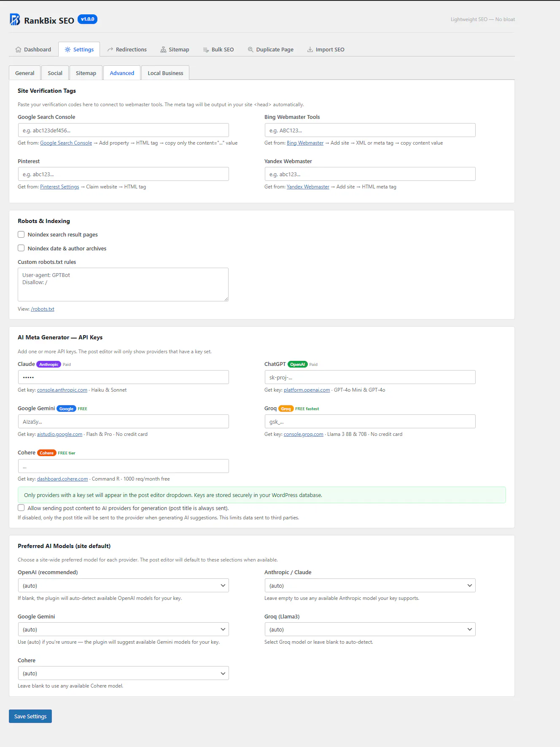This screenshot has width=560, height=747.
Task: Open the platform.openai.com link
Action: (x=307, y=390)
